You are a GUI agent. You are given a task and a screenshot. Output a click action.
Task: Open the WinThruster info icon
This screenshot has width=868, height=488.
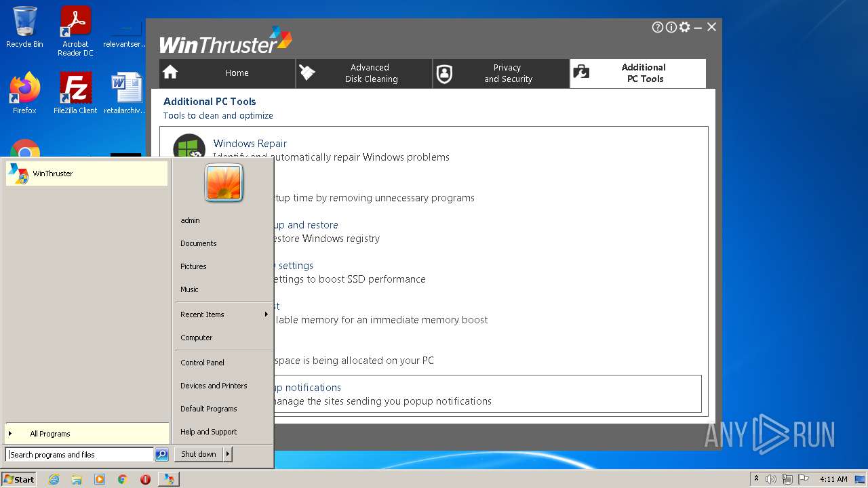click(671, 27)
